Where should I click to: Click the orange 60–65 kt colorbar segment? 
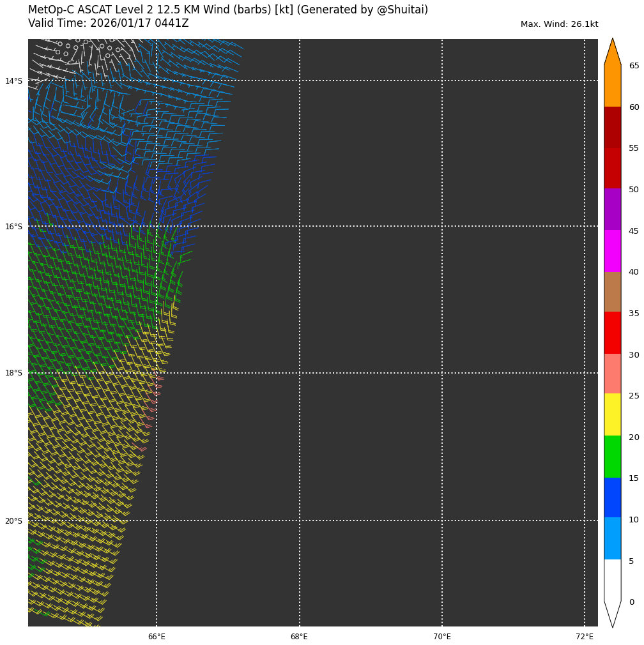point(612,86)
